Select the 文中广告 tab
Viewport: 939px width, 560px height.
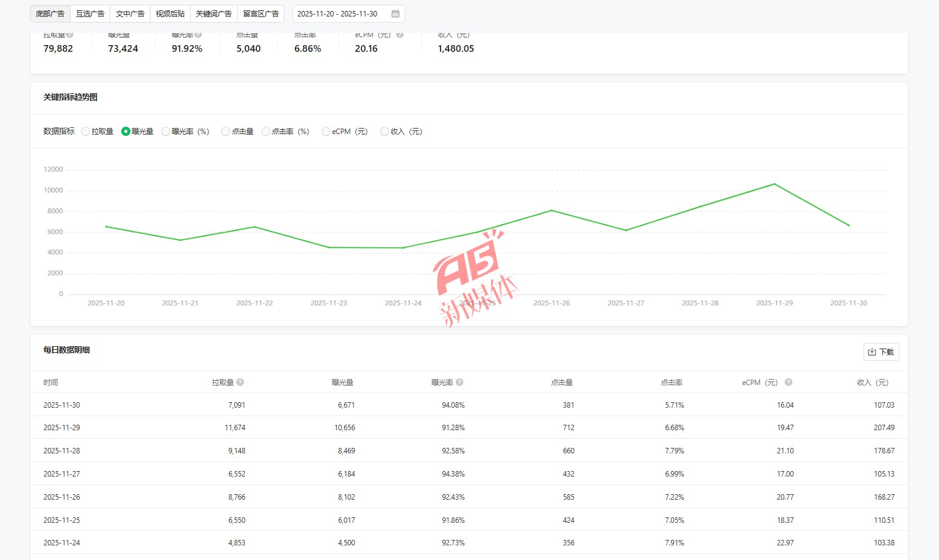tap(130, 13)
